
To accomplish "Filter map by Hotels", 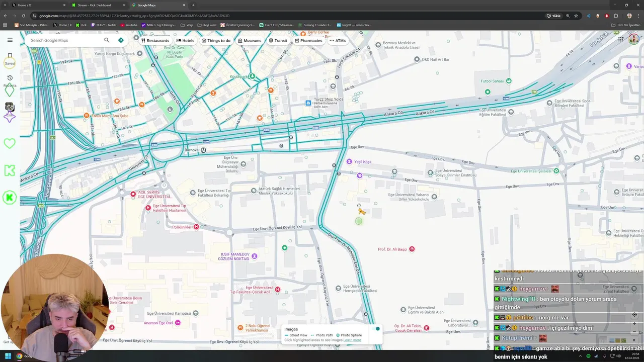I will [185, 41].
